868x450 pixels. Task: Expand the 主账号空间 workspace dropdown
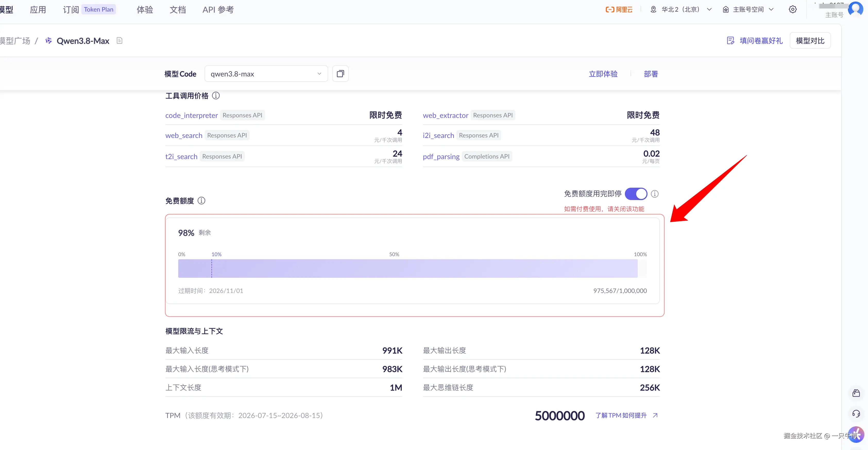point(748,10)
